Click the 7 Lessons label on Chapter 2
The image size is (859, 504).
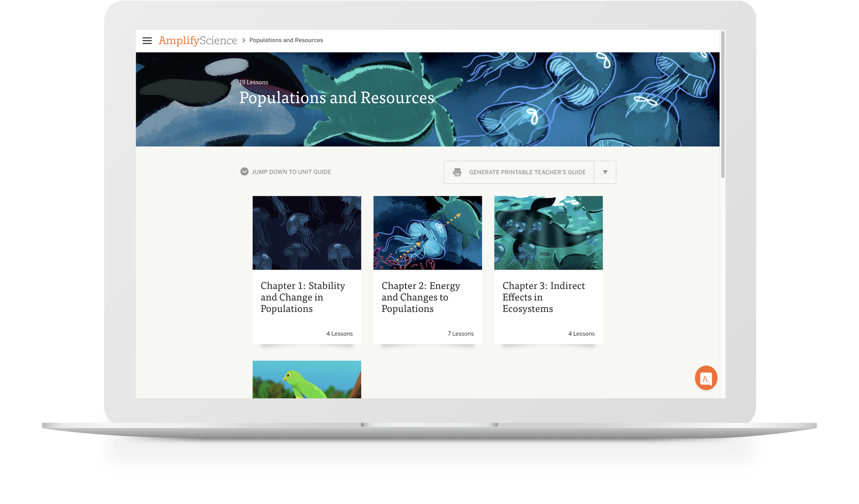tap(461, 333)
